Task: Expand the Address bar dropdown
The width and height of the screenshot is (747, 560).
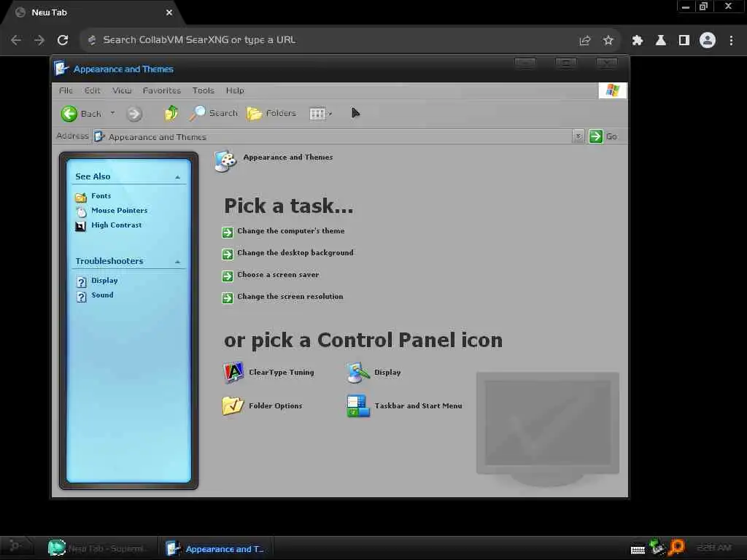Action: click(x=578, y=136)
